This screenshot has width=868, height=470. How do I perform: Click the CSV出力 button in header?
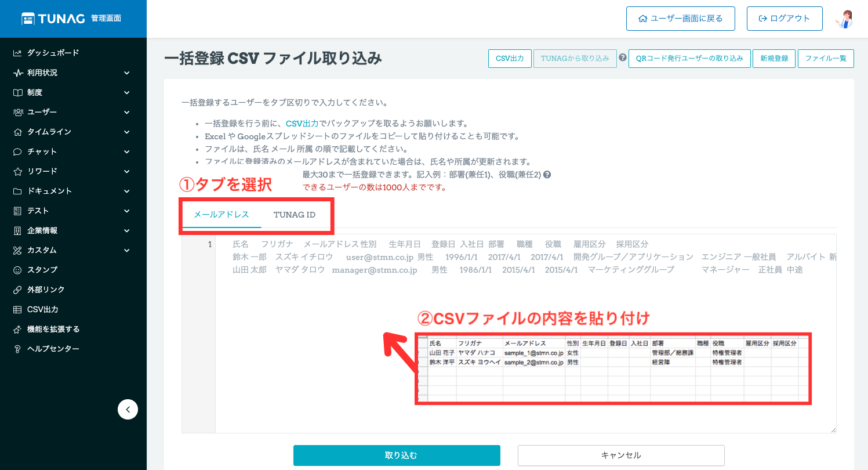coord(510,59)
